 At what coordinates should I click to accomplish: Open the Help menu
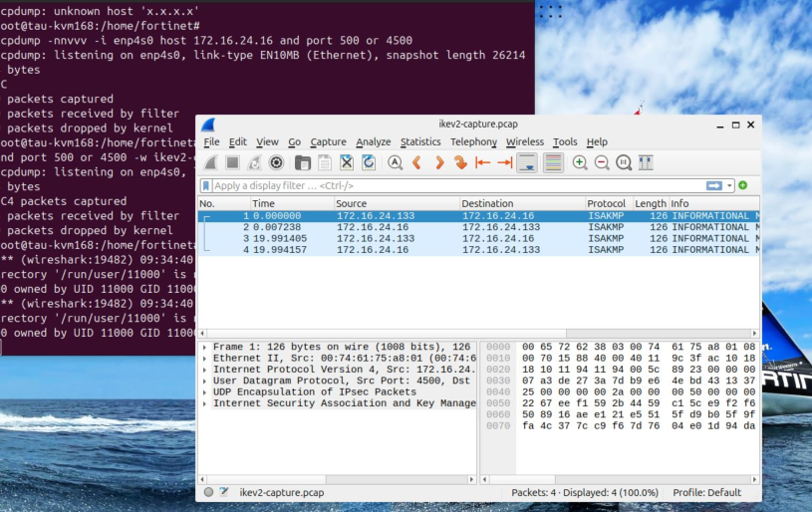(597, 141)
